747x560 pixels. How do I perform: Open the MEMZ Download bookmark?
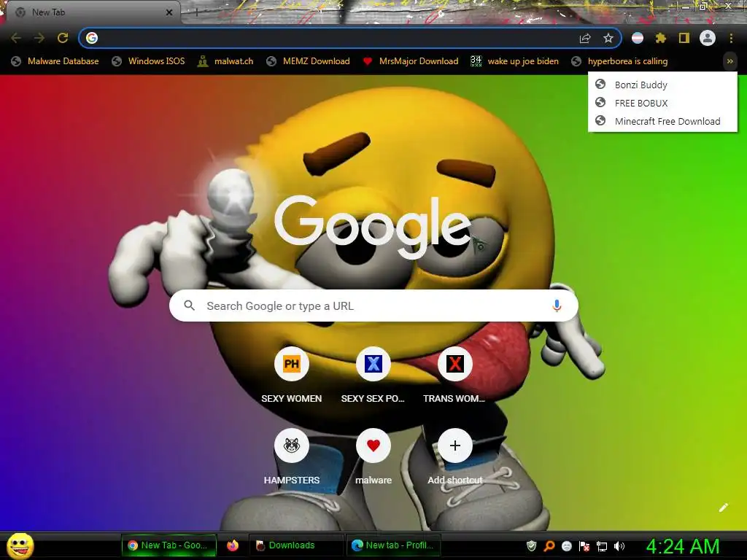pyautogui.click(x=309, y=61)
